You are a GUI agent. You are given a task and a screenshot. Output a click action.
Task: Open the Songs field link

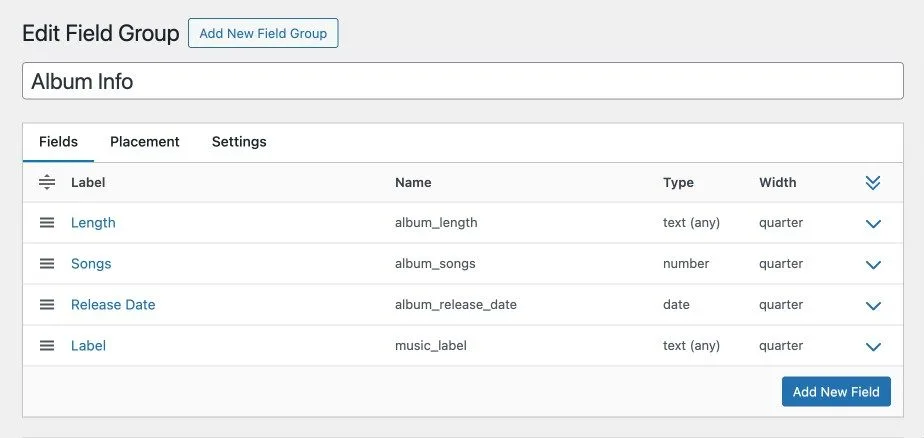tap(91, 264)
